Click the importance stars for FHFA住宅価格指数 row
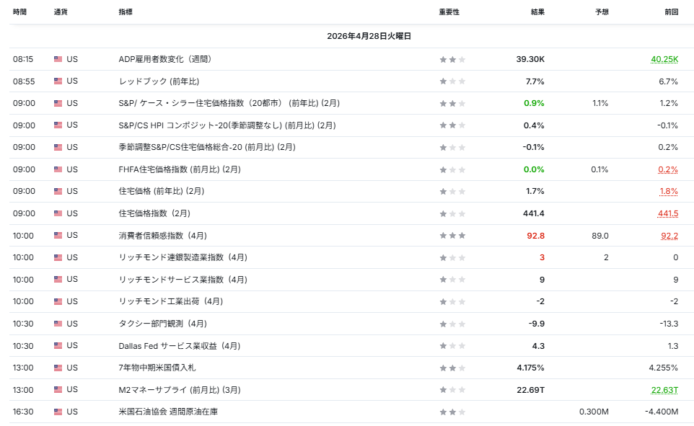This screenshot has width=694, height=426. pos(452,169)
